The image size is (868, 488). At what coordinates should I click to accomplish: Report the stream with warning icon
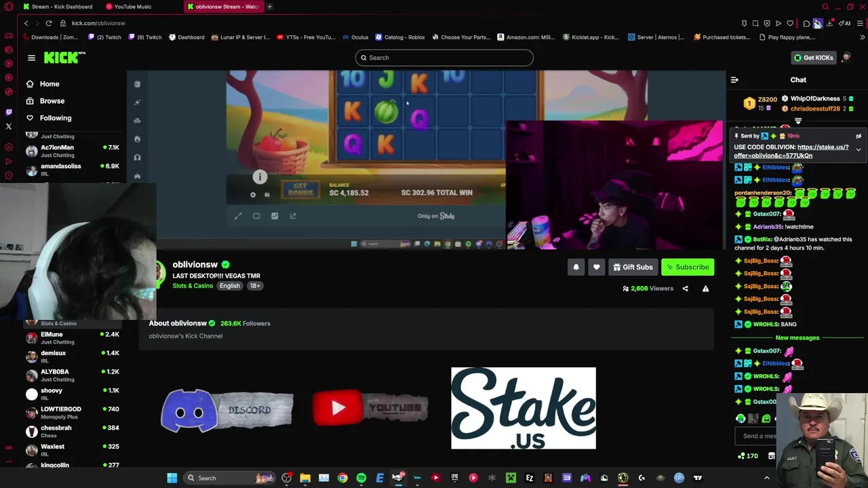pyautogui.click(x=705, y=289)
